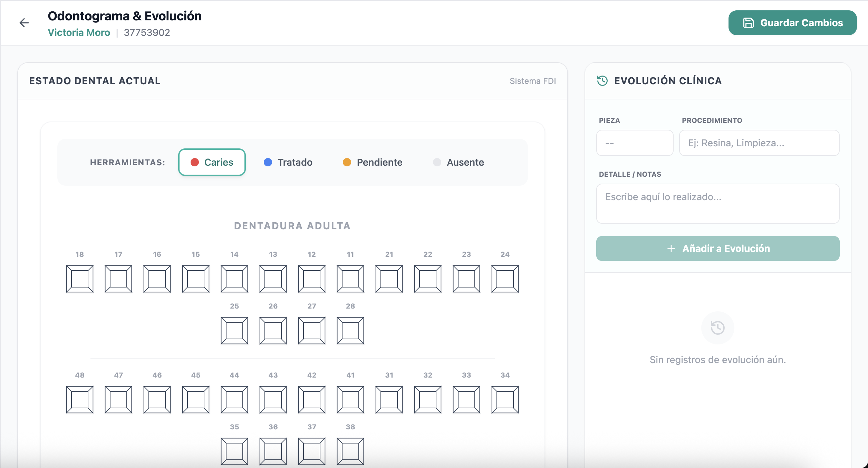This screenshot has width=868, height=468.
Task: Select tooth 27 in the odontogram
Action: (312, 331)
